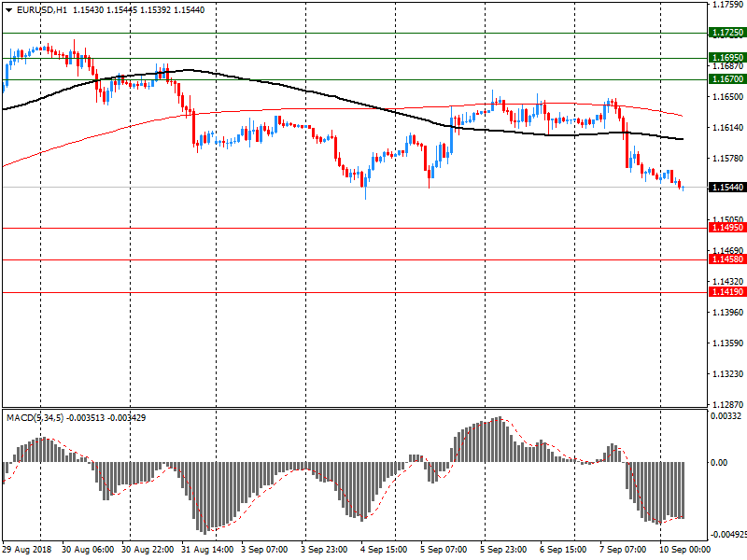This screenshot has height=560, width=747.
Task: Select the 1.16950 green price label
Action: (x=726, y=57)
